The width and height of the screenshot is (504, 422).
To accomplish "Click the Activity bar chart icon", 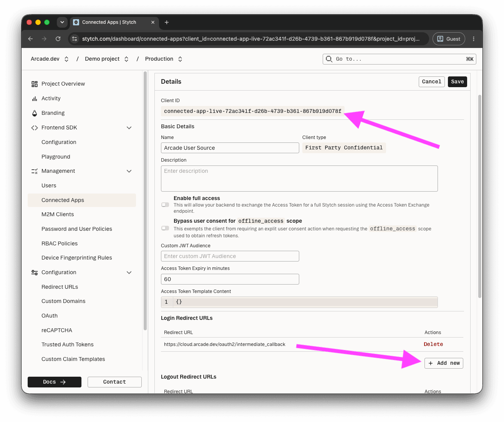I will [35, 99].
